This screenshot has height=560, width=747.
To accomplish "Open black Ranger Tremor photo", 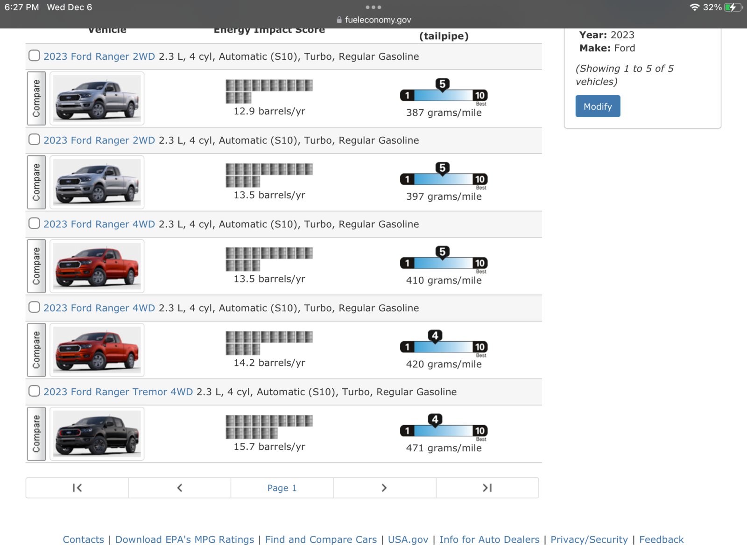I will (97, 434).
